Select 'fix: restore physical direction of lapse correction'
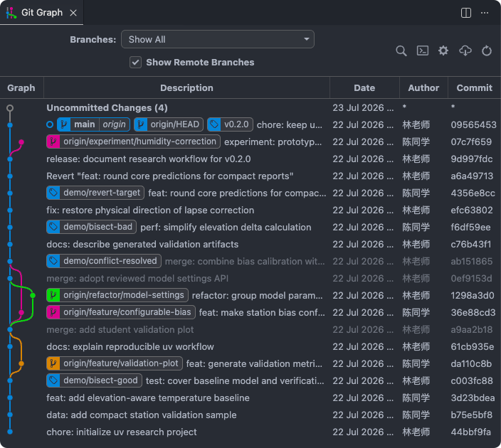 (250, 210)
